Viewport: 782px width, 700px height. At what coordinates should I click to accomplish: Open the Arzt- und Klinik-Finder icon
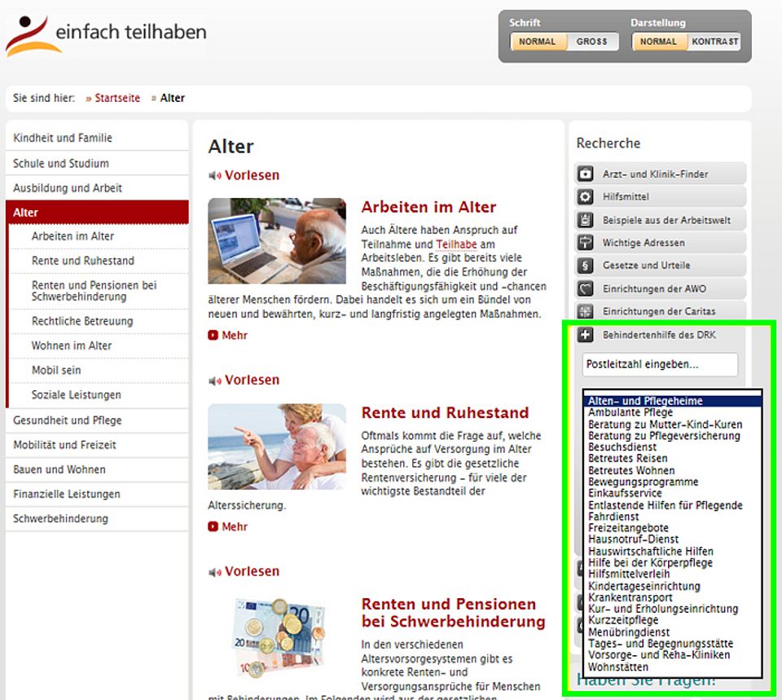coord(584,173)
